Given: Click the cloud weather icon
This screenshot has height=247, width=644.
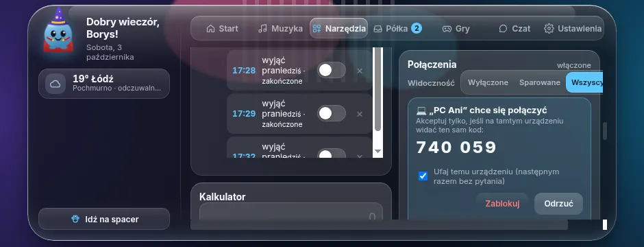Looking at the screenshot, I should pyautogui.click(x=55, y=84).
